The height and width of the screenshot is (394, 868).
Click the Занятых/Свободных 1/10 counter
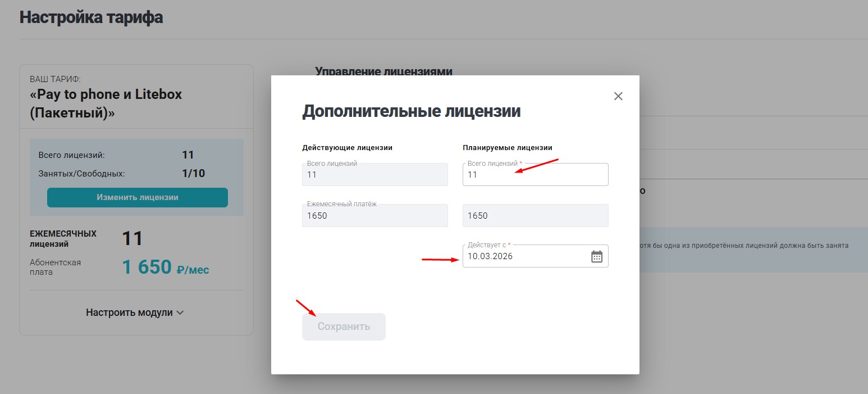click(x=136, y=173)
